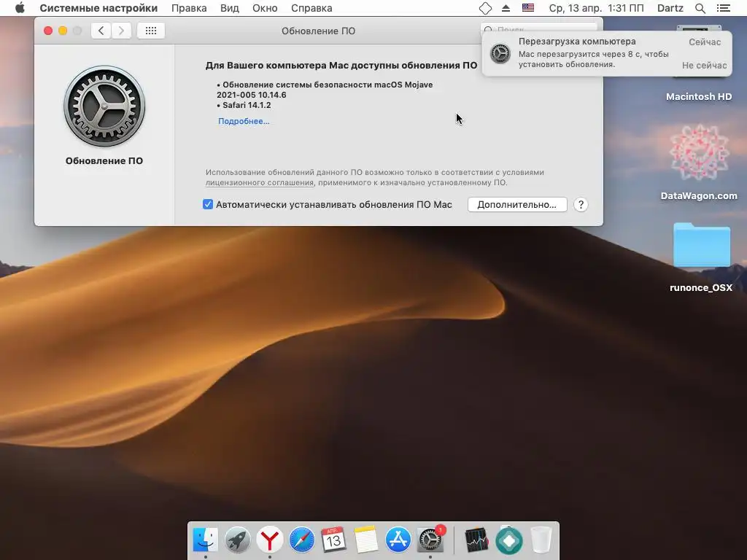The image size is (747, 560).
Task: Click the Обновление ПО label under the gear icon
Action: tap(104, 161)
